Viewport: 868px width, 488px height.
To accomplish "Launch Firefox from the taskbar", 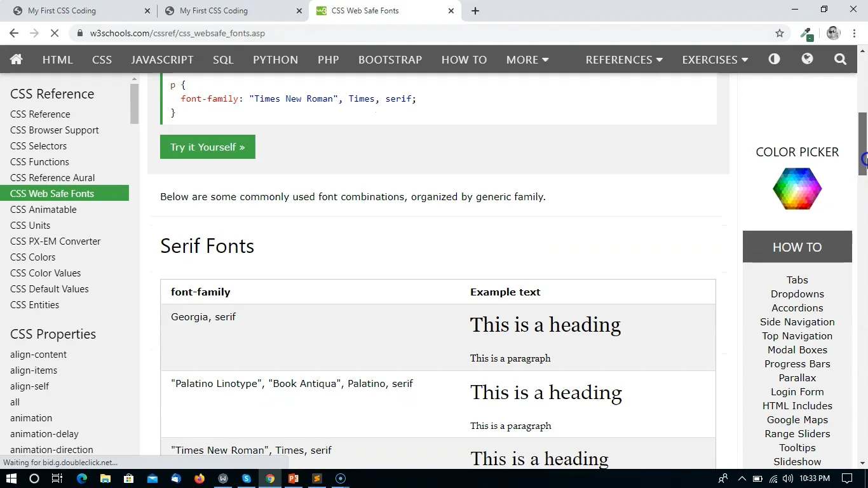I will click(200, 478).
